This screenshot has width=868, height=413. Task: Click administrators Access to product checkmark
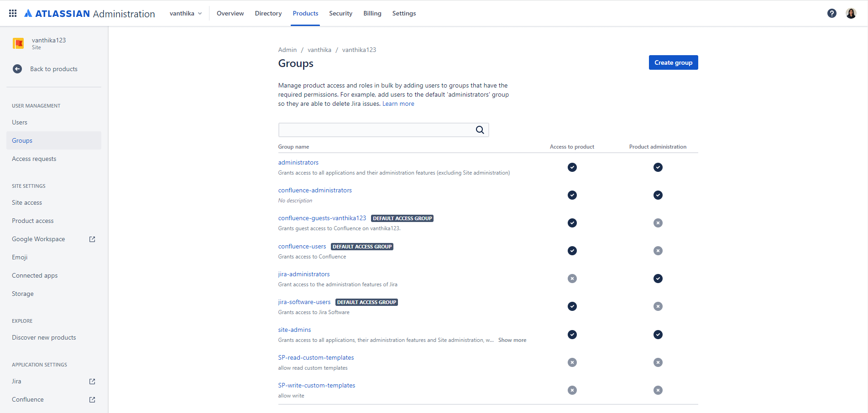click(572, 167)
